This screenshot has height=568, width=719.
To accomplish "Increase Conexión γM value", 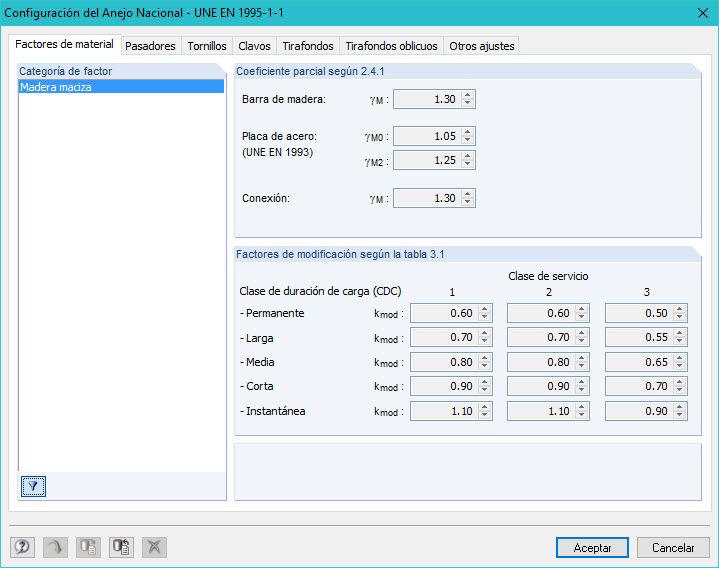I will [467, 194].
